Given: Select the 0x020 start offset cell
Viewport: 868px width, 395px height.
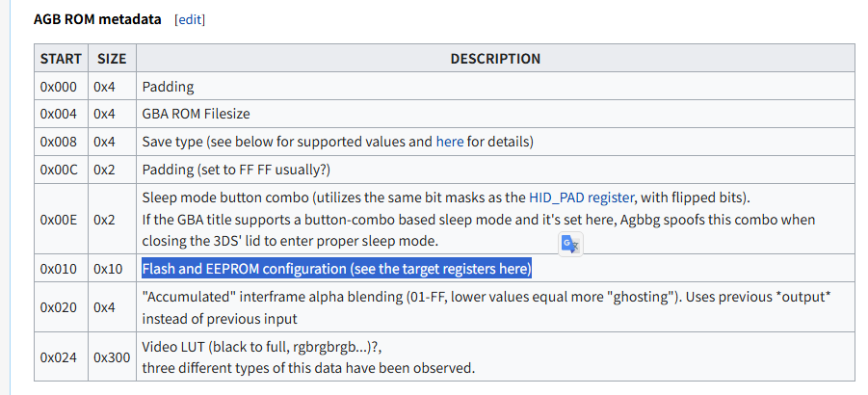Looking at the screenshot, I should tap(61, 307).
